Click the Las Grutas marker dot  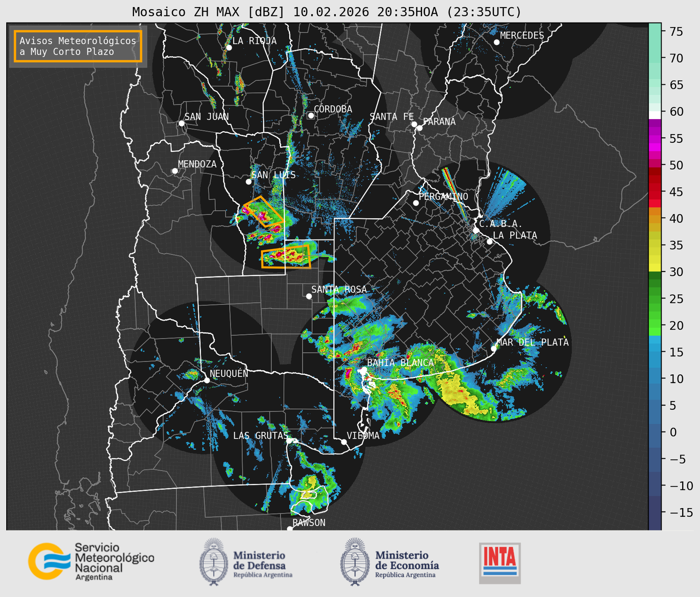coord(289,441)
